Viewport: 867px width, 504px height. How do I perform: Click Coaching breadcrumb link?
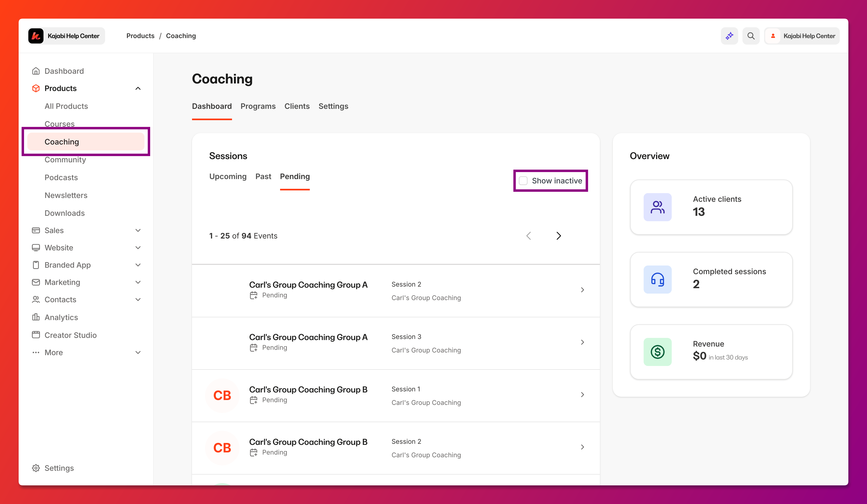tap(181, 36)
